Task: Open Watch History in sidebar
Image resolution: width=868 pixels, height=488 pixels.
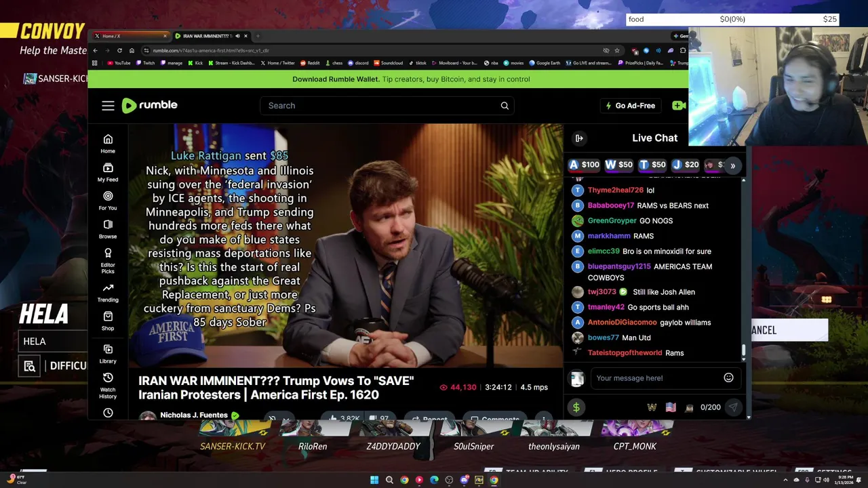Action: [x=108, y=385]
